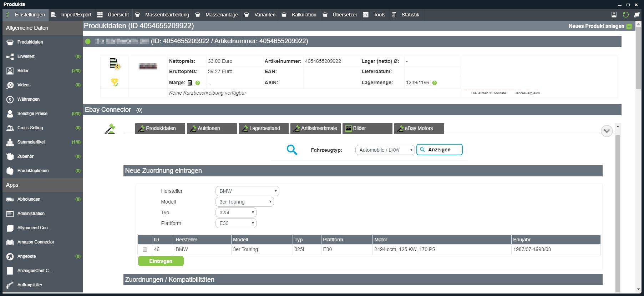Open the Hersteller dropdown showing BMW
644x296 pixels.
247,191
